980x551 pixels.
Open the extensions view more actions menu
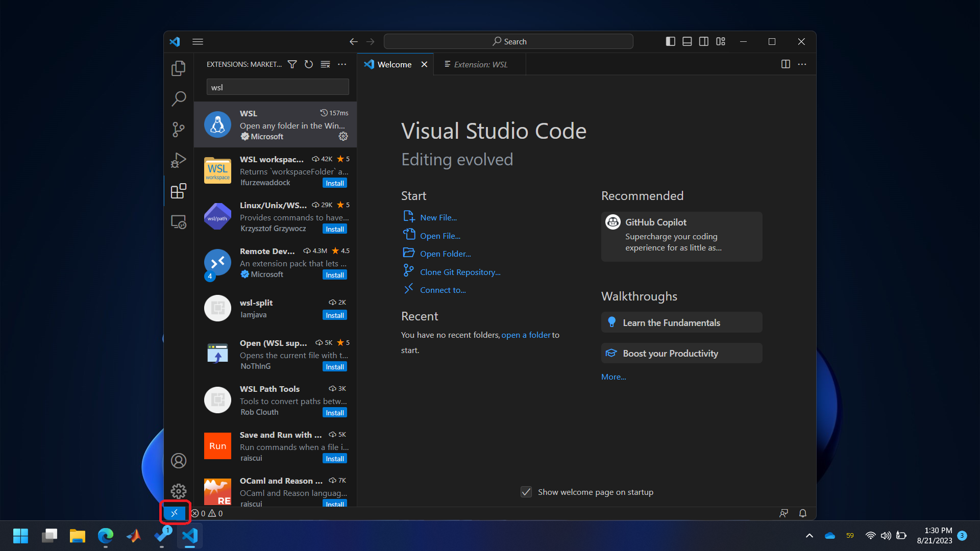click(x=342, y=64)
